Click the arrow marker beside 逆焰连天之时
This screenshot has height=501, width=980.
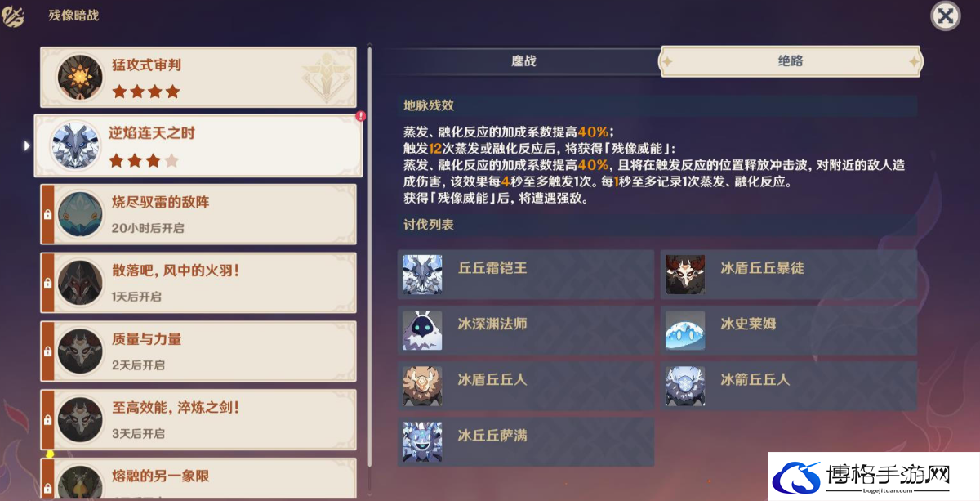tap(26, 145)
